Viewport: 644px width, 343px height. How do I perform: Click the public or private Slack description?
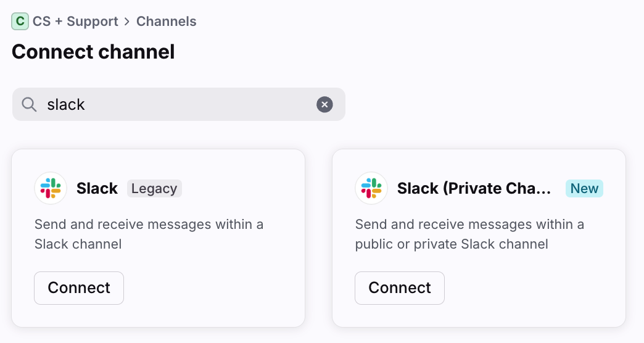tap(469, 234)
